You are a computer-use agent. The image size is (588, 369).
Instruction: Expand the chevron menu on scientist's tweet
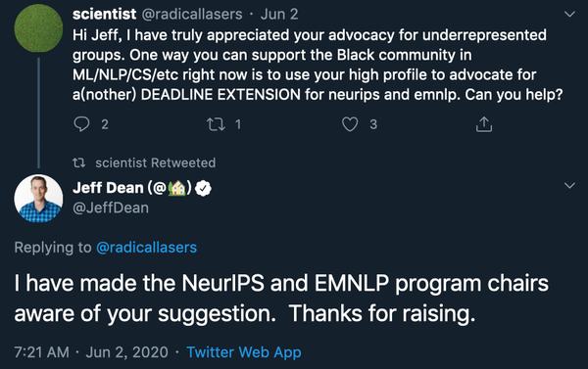569,15
